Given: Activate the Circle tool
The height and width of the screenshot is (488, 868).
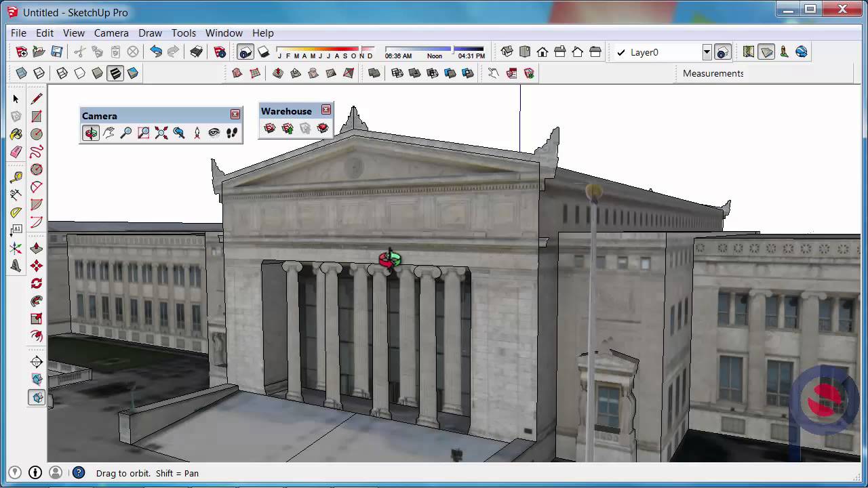Looking at the screenshot, I should point(37,134).
